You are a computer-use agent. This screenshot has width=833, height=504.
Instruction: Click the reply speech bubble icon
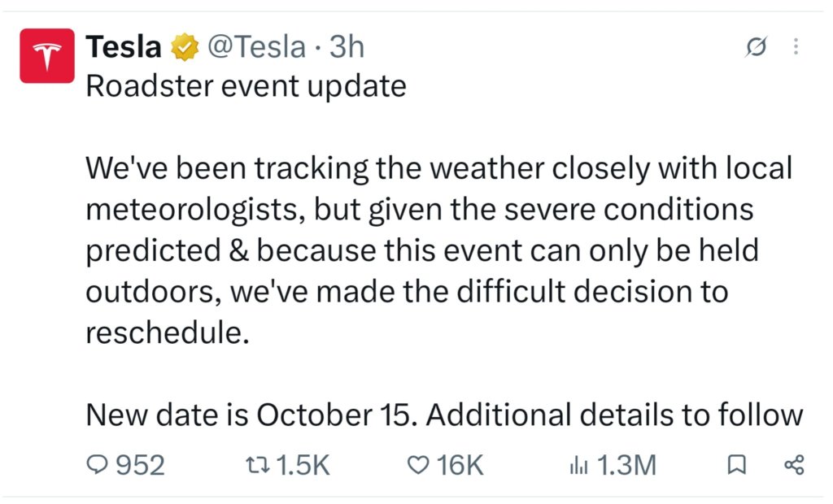tap(98, 465)
